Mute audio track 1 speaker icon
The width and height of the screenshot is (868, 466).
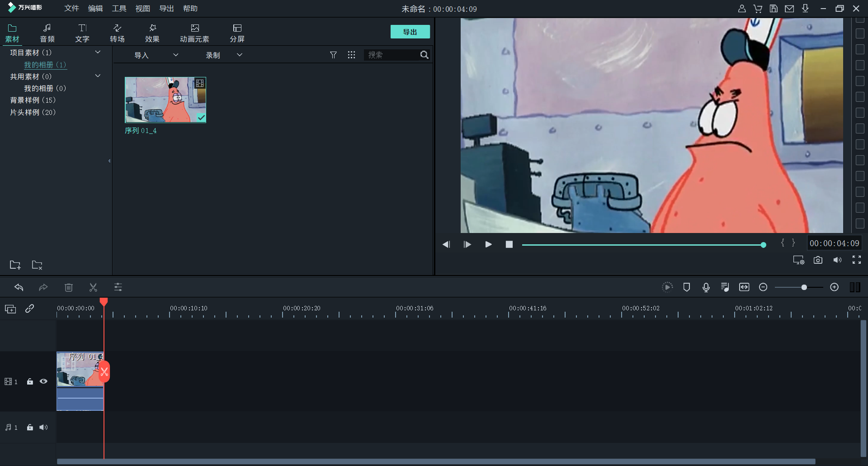43,427
